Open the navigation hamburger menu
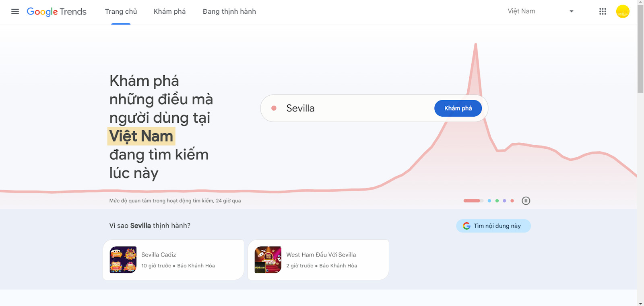 15,11
